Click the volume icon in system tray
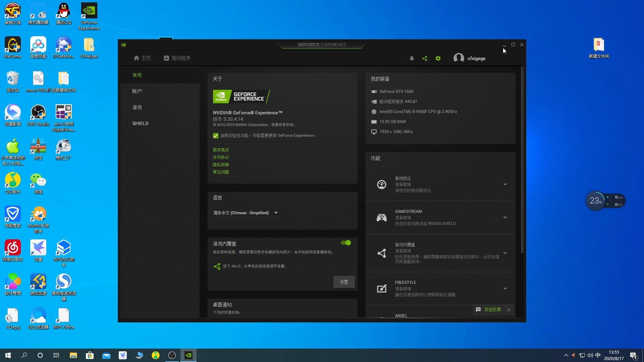This screenshot has width=644, height=362. 590,355
